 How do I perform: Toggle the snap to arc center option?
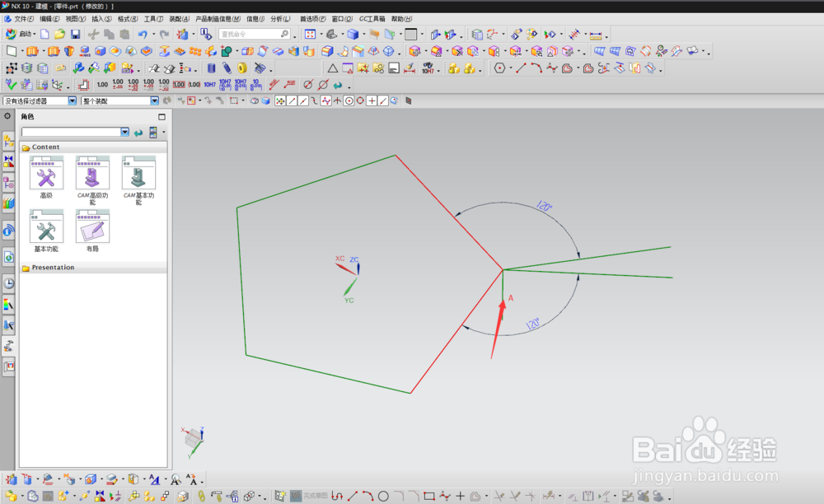click(349, 100)
